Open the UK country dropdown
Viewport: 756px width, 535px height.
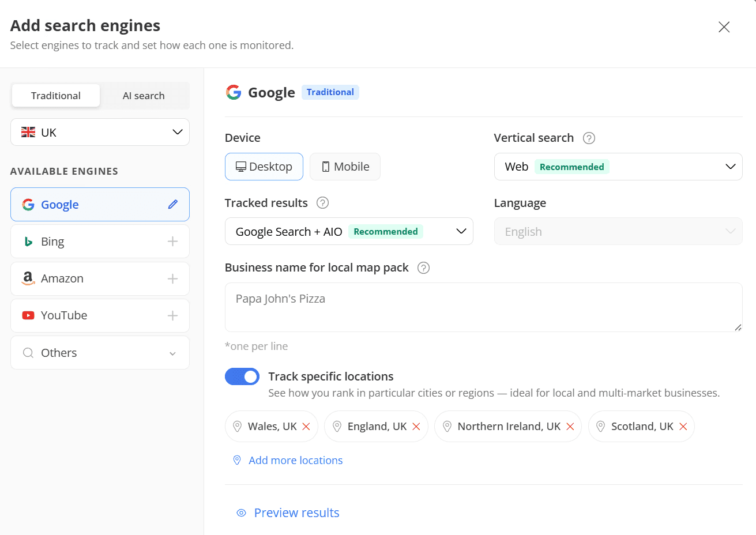(x=100, y=132)
